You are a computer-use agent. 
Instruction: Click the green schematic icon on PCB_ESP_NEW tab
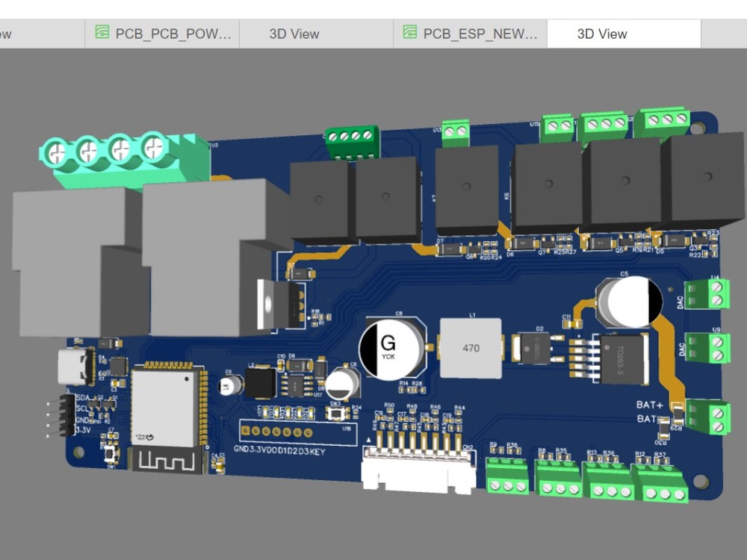pos(409,33)
